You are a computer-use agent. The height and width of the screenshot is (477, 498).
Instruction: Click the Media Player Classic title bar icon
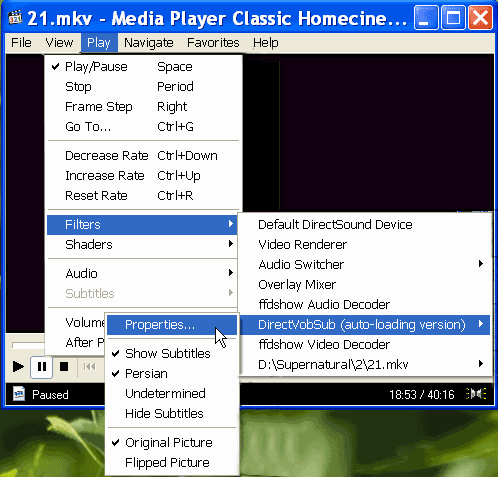15,18
